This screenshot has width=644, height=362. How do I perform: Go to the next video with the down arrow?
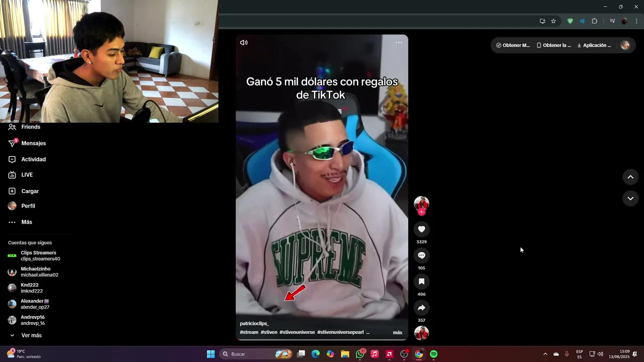(x=630, y=199)
